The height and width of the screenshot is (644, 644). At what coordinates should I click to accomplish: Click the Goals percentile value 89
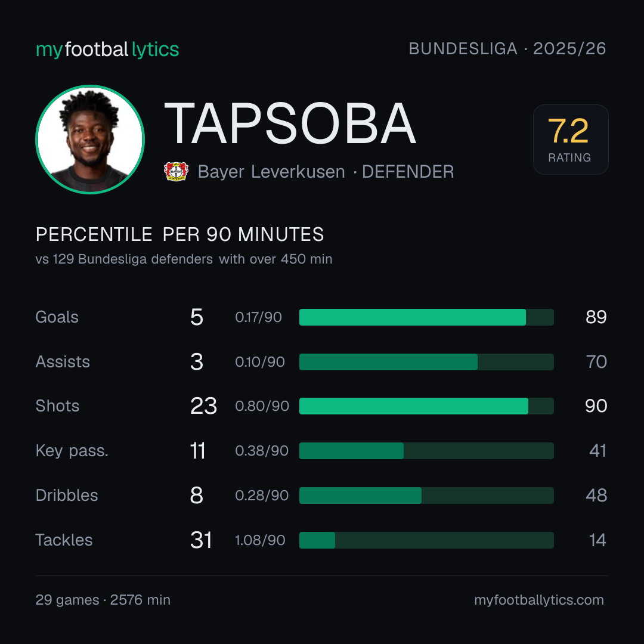click(596, 317)
